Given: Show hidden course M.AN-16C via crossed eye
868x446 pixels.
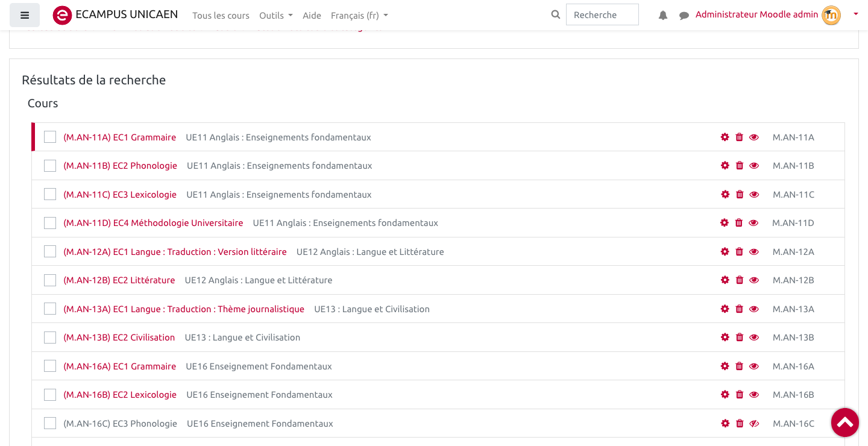Looking at the screenshot, I should 754,424.
